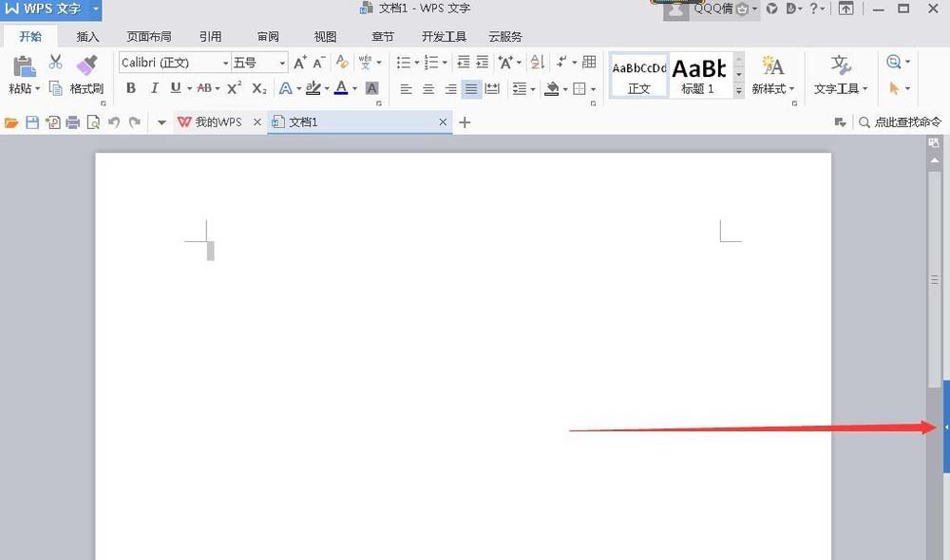950x560 pixels.
Task: Toggle strikethrough AB formatting
Action: [x=205, y=88]
